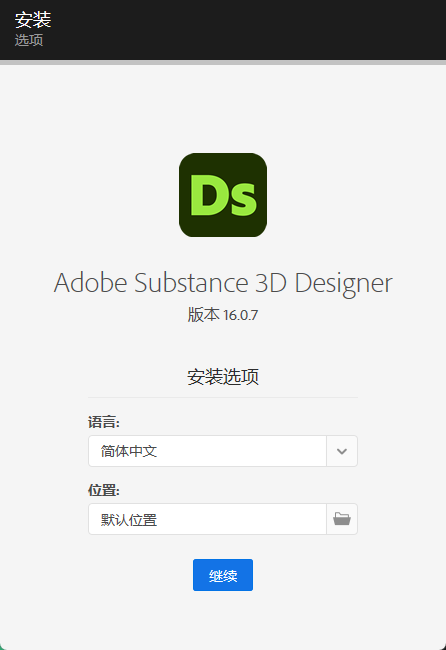446x650 pixels.
Task: Click the 位置: label
Action: [104, 490]
